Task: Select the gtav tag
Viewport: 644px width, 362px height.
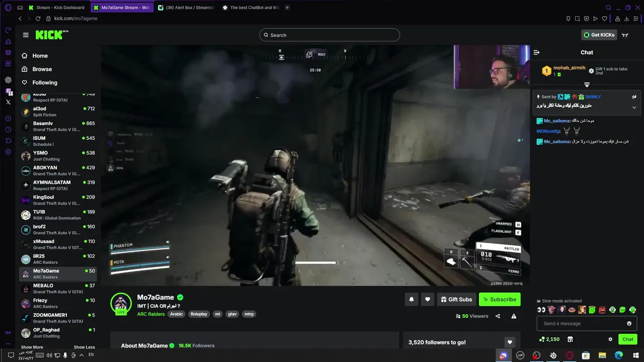Action: coord(232,314)
